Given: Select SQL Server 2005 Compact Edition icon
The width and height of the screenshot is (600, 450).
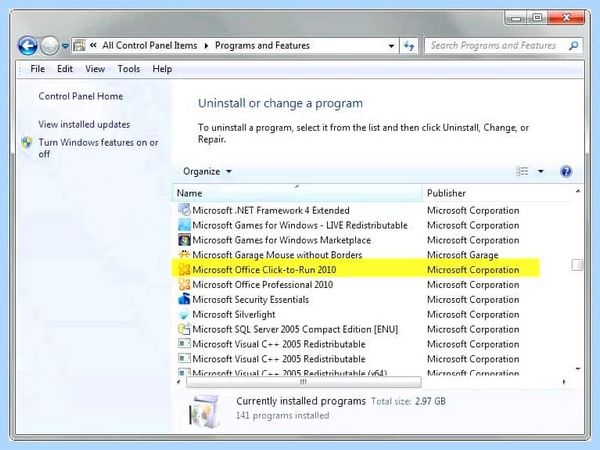Looking at the screenshot, I should 184,329.
